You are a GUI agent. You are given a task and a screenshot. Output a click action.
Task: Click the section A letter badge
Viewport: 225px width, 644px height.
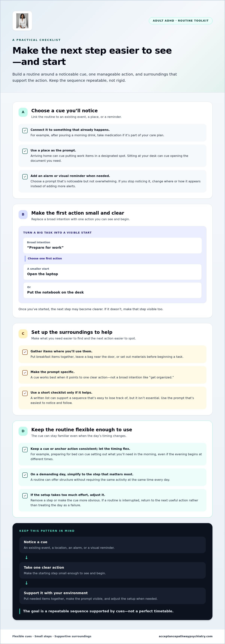click(x=23, y=112)
